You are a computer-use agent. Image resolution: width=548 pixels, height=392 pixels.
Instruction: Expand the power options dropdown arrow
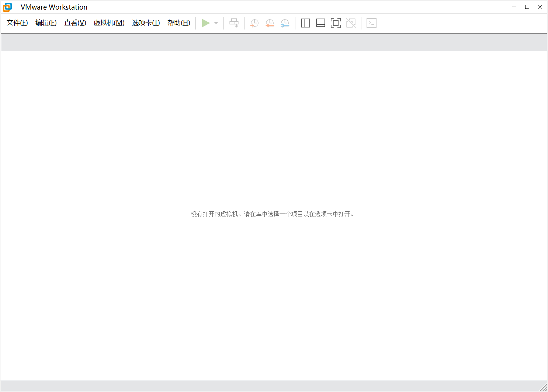coord(216,23)
